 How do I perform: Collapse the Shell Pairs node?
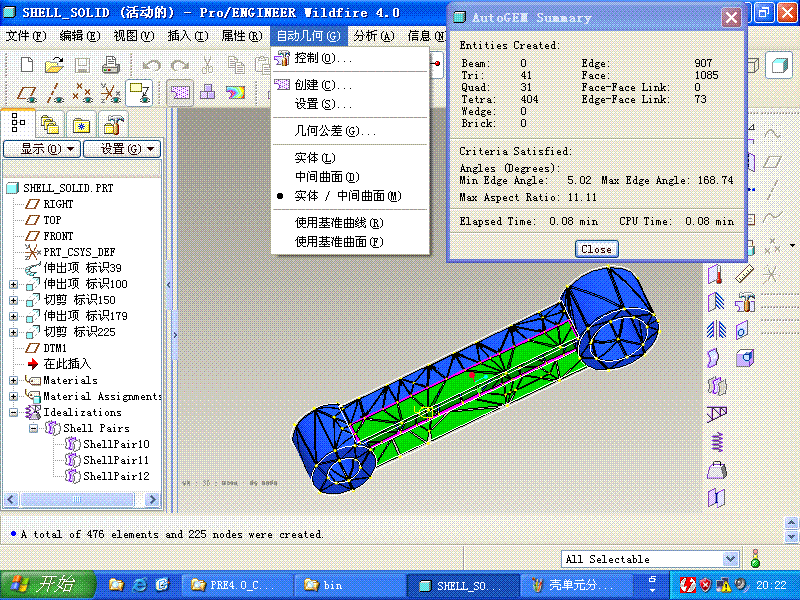[x=33, y=428]
